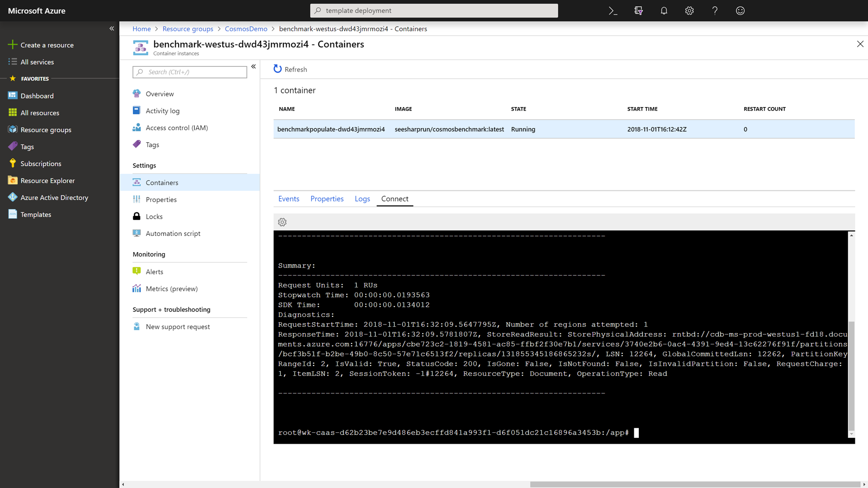Open terminal settings gear above the console

click(x=282, y=222)
